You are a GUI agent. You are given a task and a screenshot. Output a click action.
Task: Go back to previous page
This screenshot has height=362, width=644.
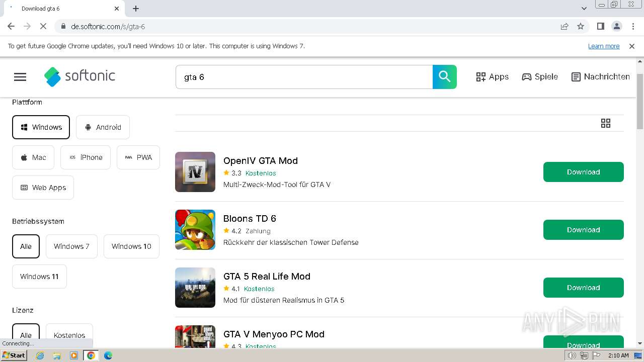[x=11, y=26]
